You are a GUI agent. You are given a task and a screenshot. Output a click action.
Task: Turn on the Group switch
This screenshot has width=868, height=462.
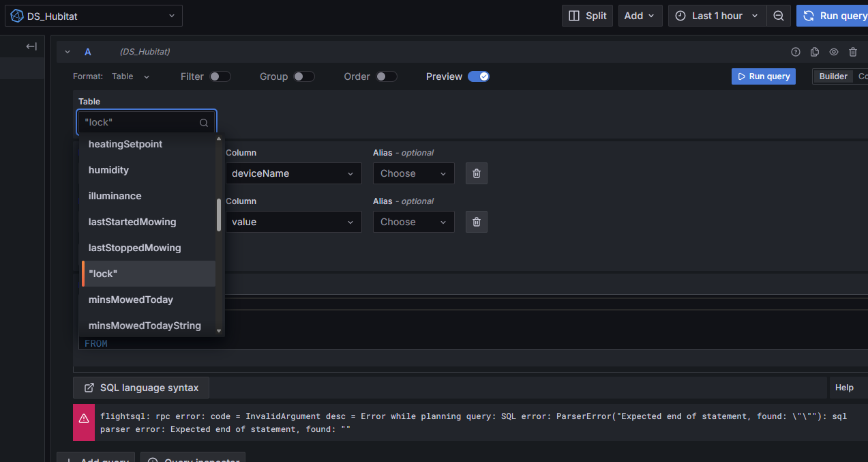303,76
